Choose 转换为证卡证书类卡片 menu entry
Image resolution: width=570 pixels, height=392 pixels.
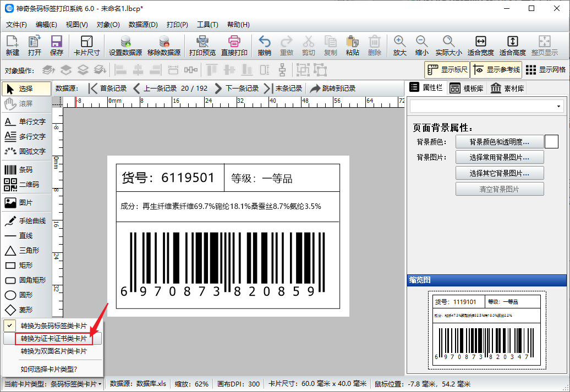[x=54, y=338]
